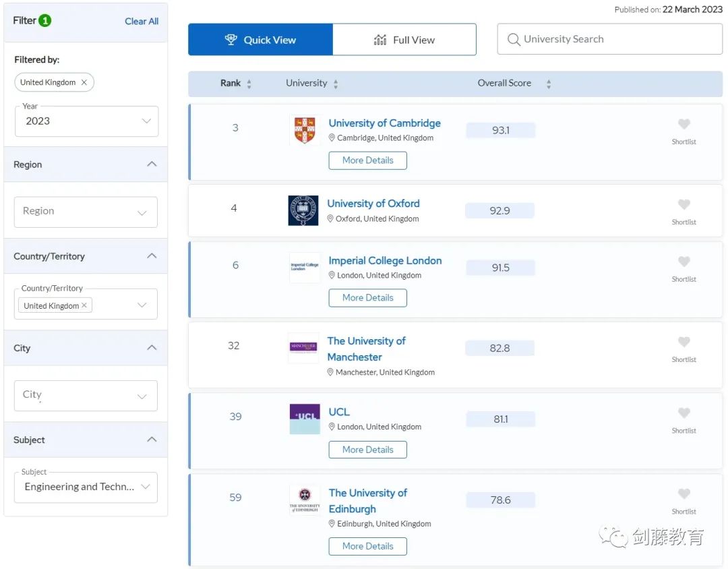Open the Region dropdown
This screenshot has height=569, width=728.
click(x=86, y=212)
